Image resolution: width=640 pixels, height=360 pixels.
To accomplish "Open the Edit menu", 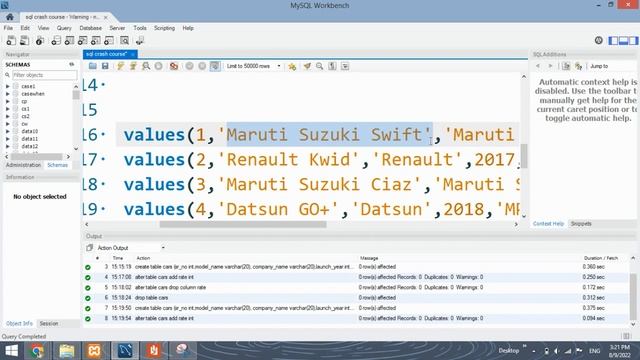I will (x=25, y=28).
